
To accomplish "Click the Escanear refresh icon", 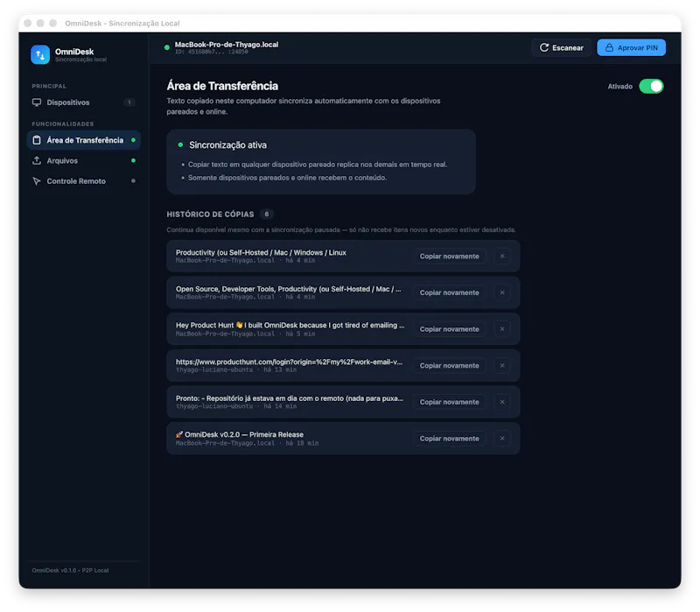I will [x=544, y=48].
